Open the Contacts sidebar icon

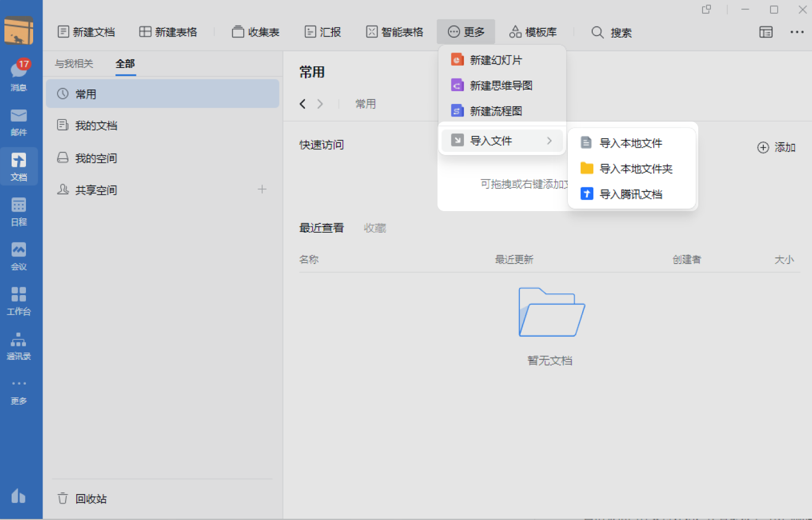[x=19, y=345]
